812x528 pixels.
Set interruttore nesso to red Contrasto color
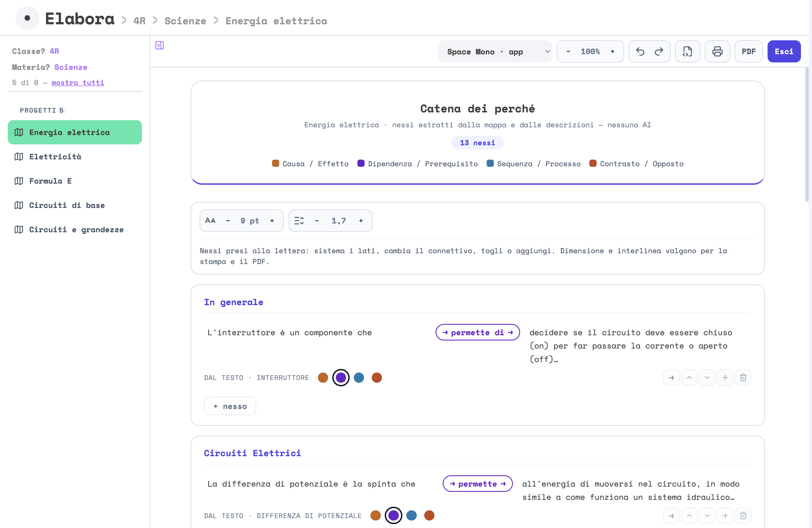click(377, 377)
